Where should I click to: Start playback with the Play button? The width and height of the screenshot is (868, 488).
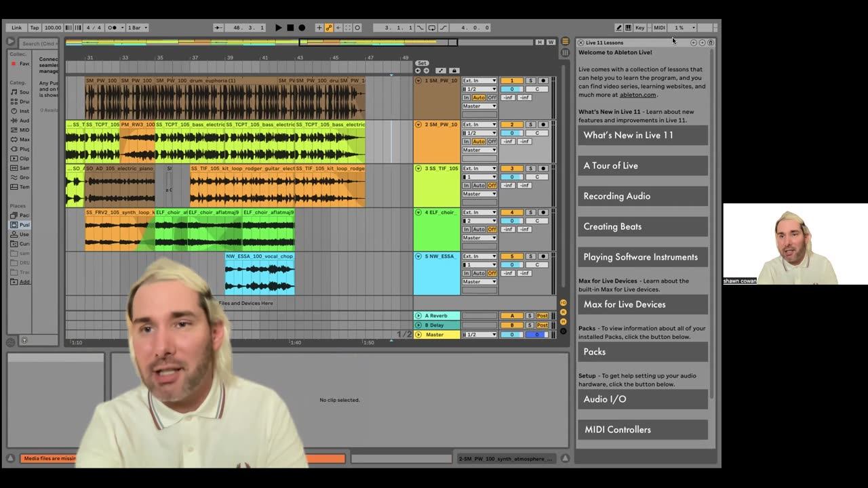[x=278, y=28]
